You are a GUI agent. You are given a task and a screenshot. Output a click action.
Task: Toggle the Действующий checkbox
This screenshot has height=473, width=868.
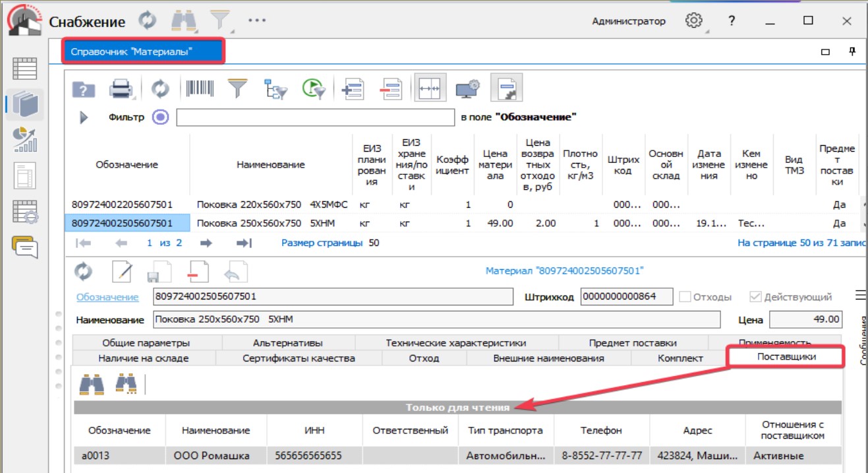click(x=756, y=297)
